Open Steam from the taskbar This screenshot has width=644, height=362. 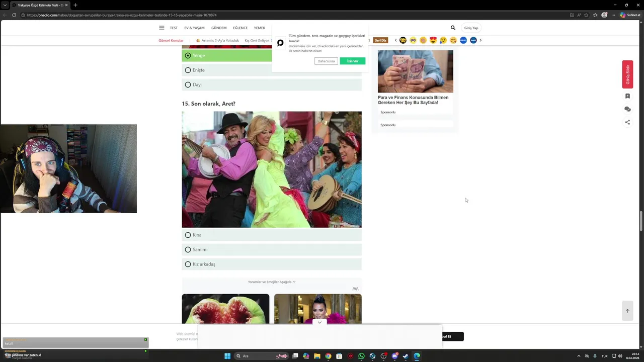tap(406, 356)
